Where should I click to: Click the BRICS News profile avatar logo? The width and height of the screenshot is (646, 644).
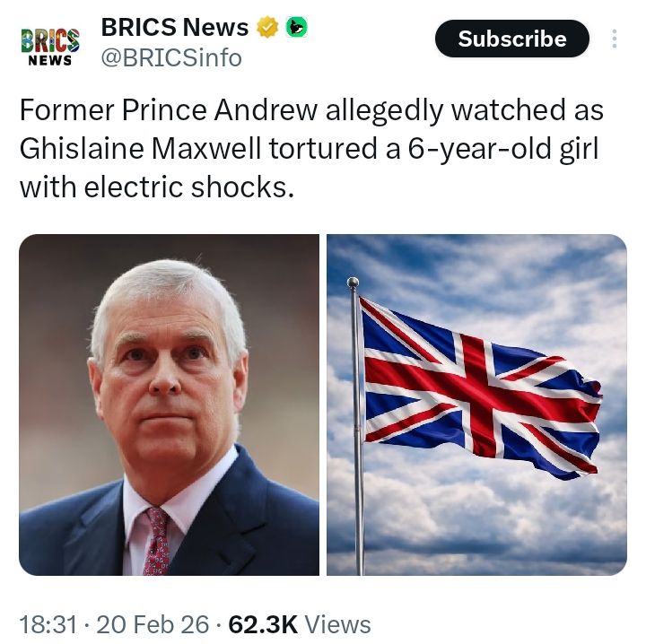pos(49,44)
